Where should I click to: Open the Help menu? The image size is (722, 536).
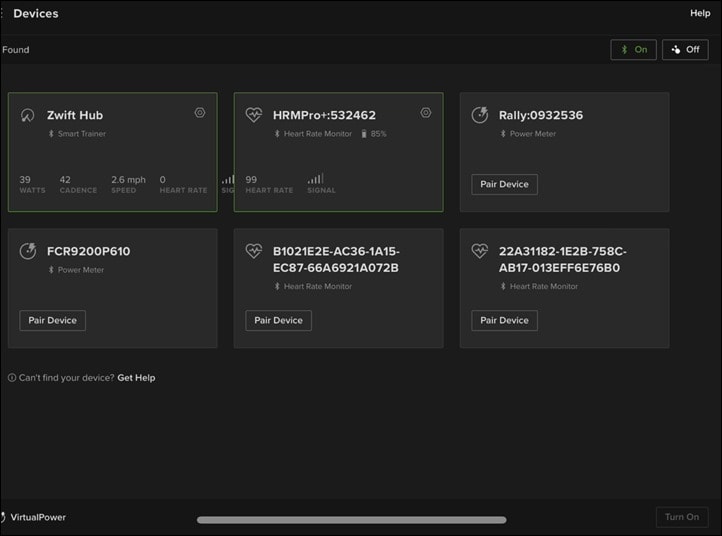700,13
